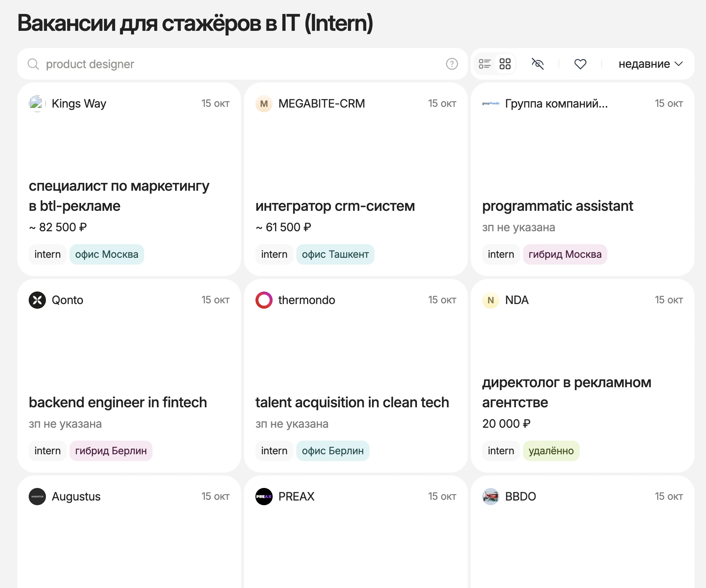Click the Группа компаний logo
This screenshot has height=588, width=706.
coord(491,104)
